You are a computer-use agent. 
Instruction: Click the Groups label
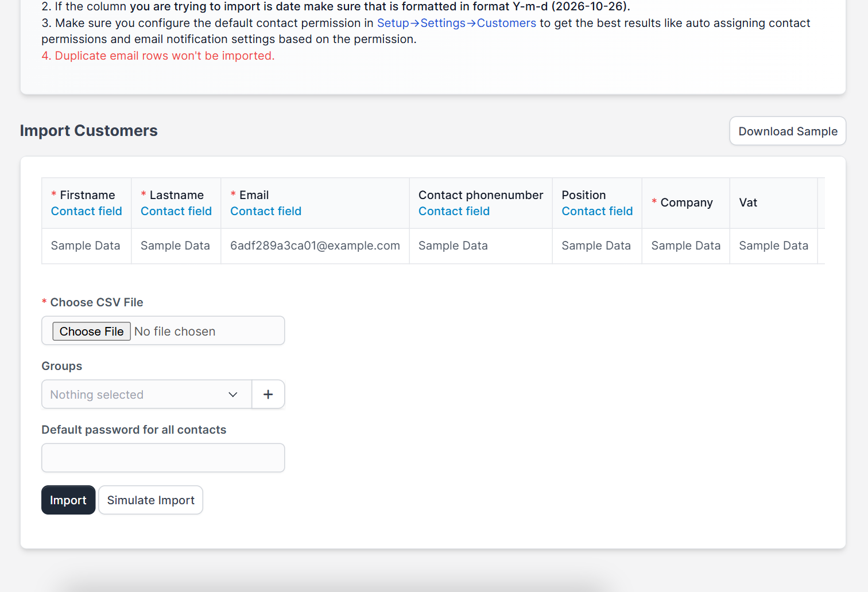[x=62, y=366]
